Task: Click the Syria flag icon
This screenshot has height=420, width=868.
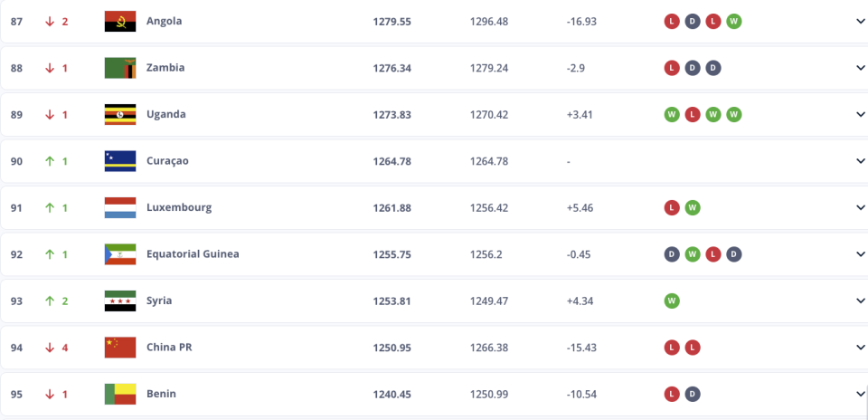Action: pyautogui.click(x=120, y=301)
